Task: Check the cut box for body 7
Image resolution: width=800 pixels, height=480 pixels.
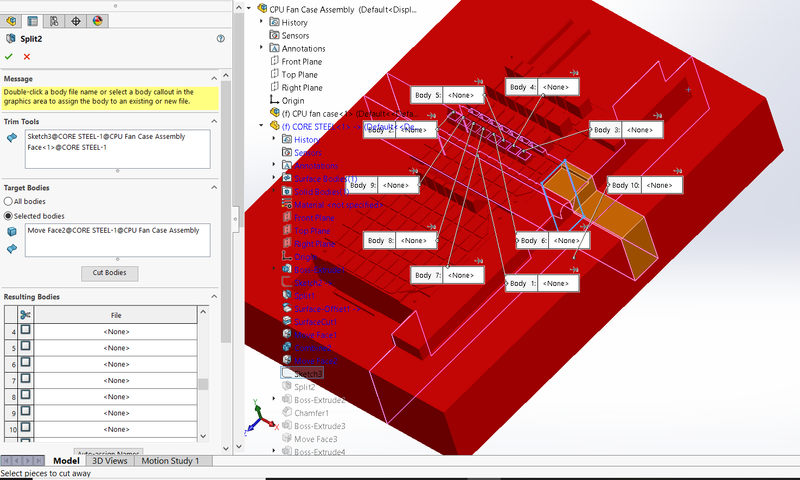Action: (26, 380)
